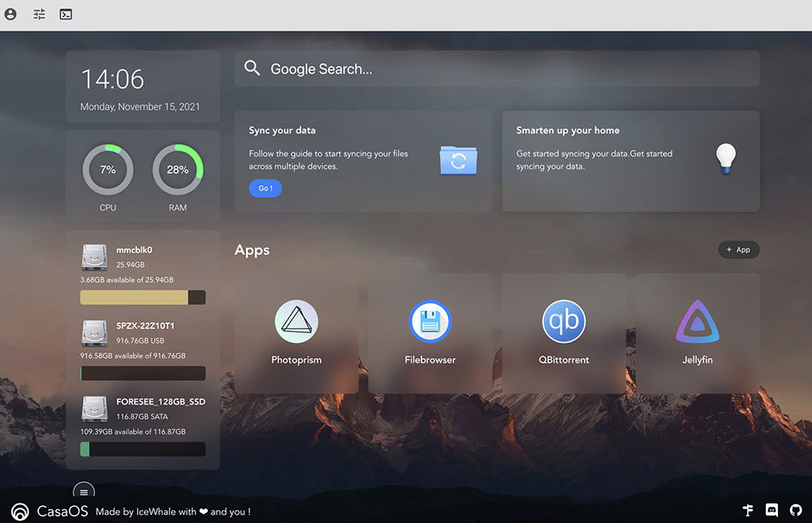Click the RAM usage gauge
The height and width of the screenshot is (523, 812).
178,170
